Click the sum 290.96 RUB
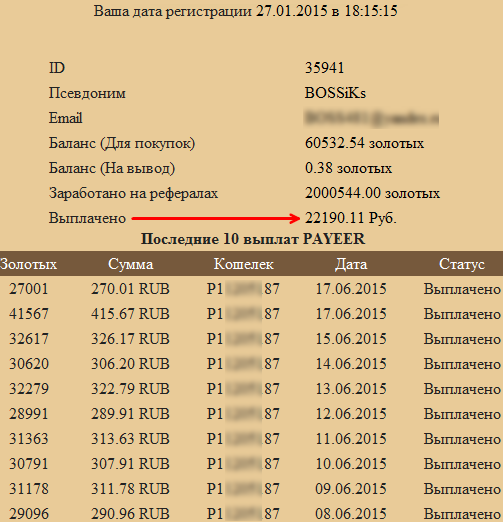 [x=130, y=514]
